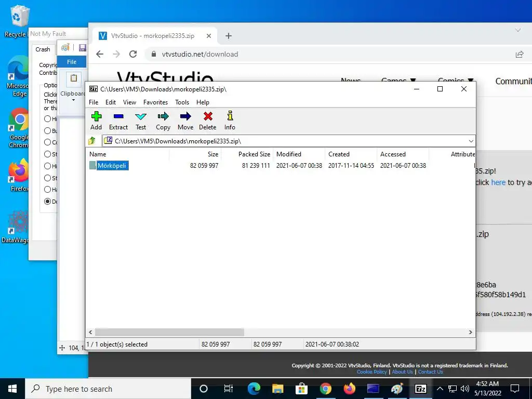
Task: Click the 'here' link to retry download
Action: [498, 182]
